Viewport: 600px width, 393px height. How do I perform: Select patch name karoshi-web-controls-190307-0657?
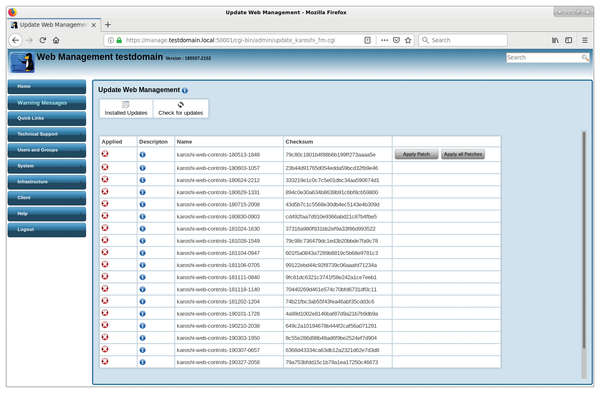[218, 350]
